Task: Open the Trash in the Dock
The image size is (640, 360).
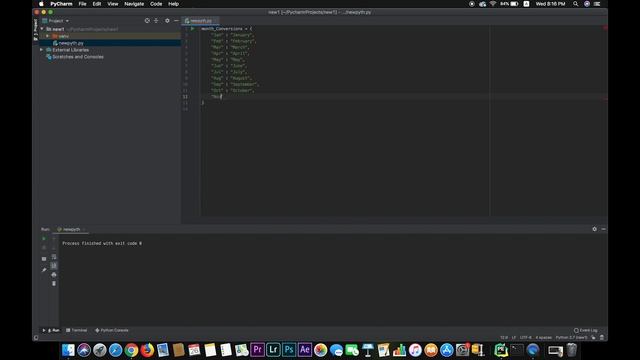Action: pos(572,350)
